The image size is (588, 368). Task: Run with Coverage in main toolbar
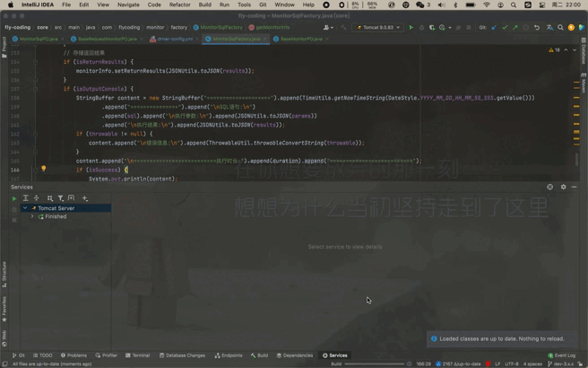(432, 28)
